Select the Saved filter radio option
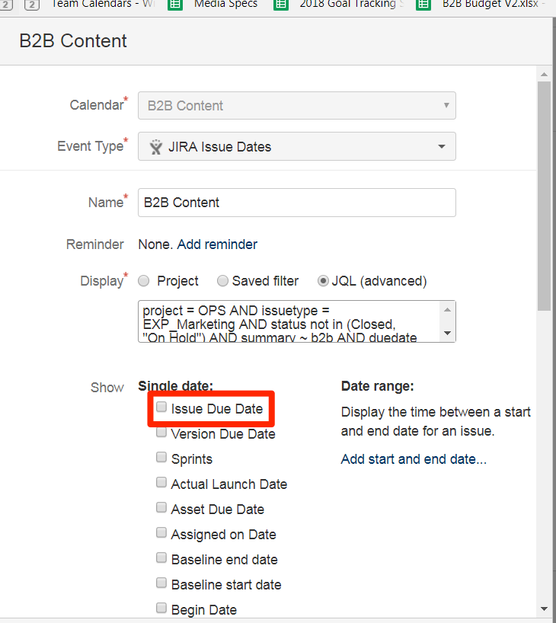The image size is (556, 623). click(x=223, y=281)
